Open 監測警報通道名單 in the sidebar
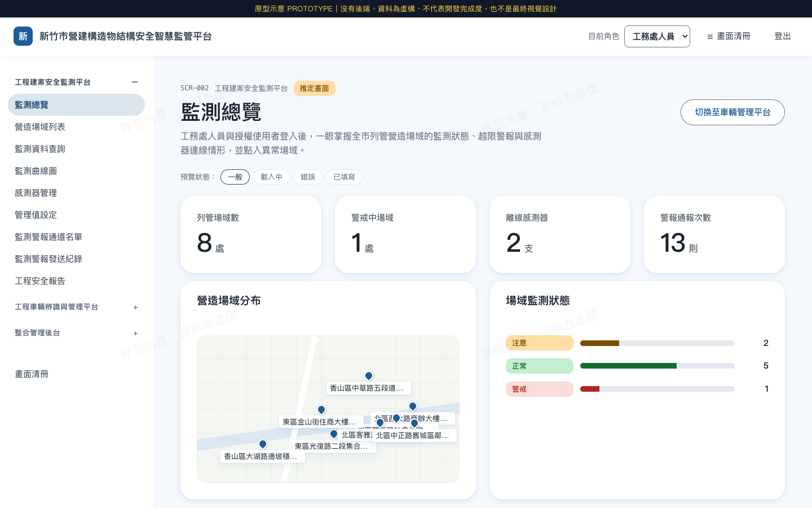 76,237
